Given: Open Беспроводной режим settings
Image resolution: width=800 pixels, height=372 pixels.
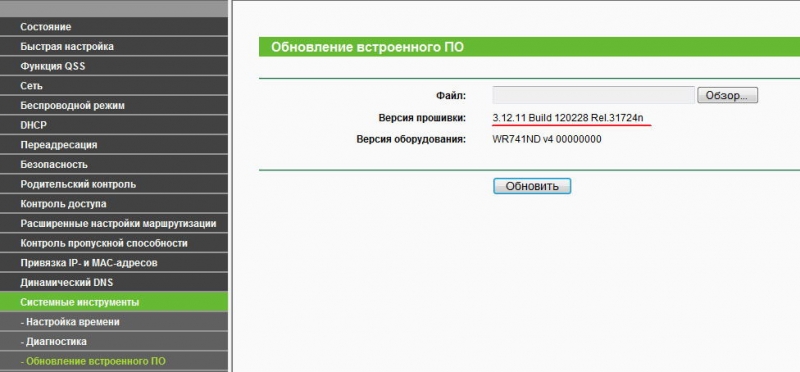Looking at the screenshot, I should click(x=114, y=106).
